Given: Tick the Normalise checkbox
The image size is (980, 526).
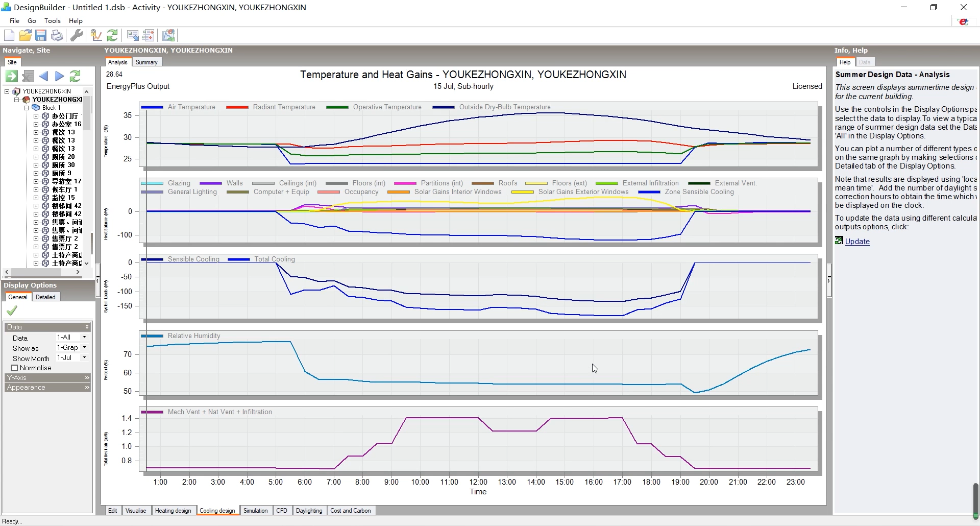Looking at the screenshot, I should coord(15,368).
